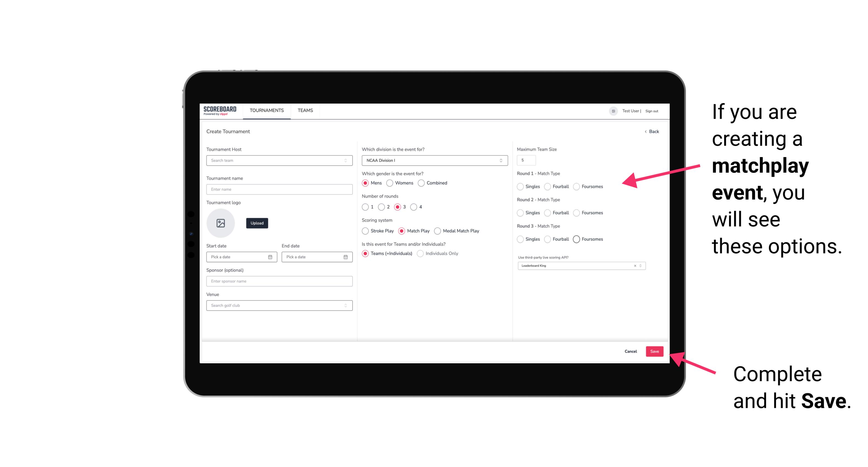Click the Save button to create tournament
Image resolution: width=868 pixels, height=467 pixels.
654,351
